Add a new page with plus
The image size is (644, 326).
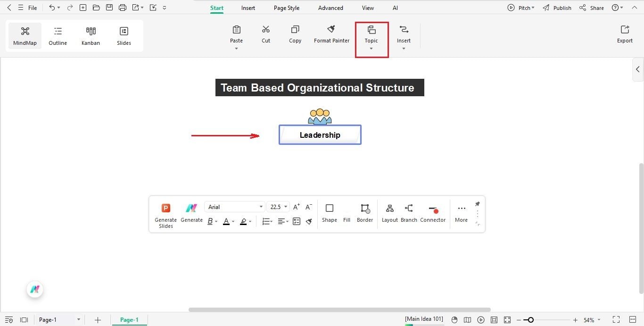(98, 320)
